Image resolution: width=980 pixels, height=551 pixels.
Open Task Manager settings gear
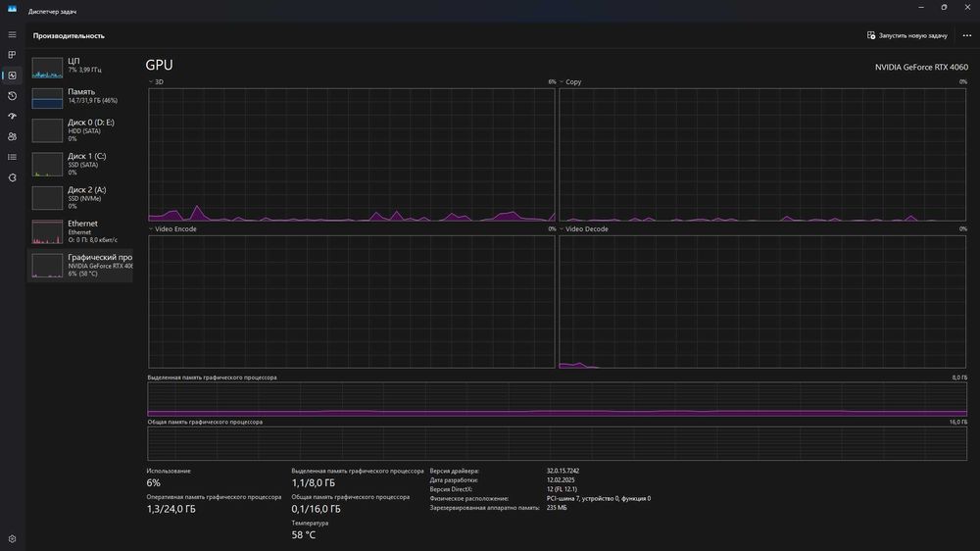[x=12, y=538]
